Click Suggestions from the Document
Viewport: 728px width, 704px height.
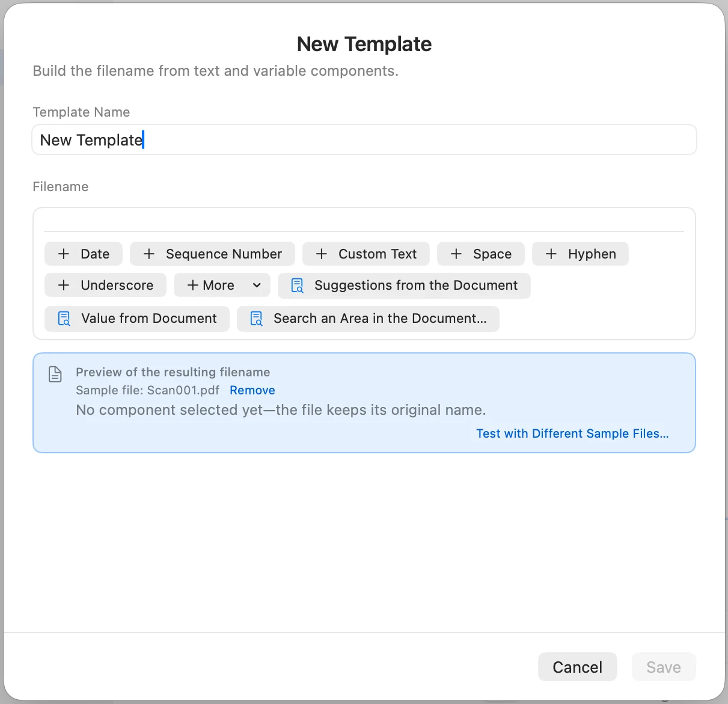pos(404,286)
